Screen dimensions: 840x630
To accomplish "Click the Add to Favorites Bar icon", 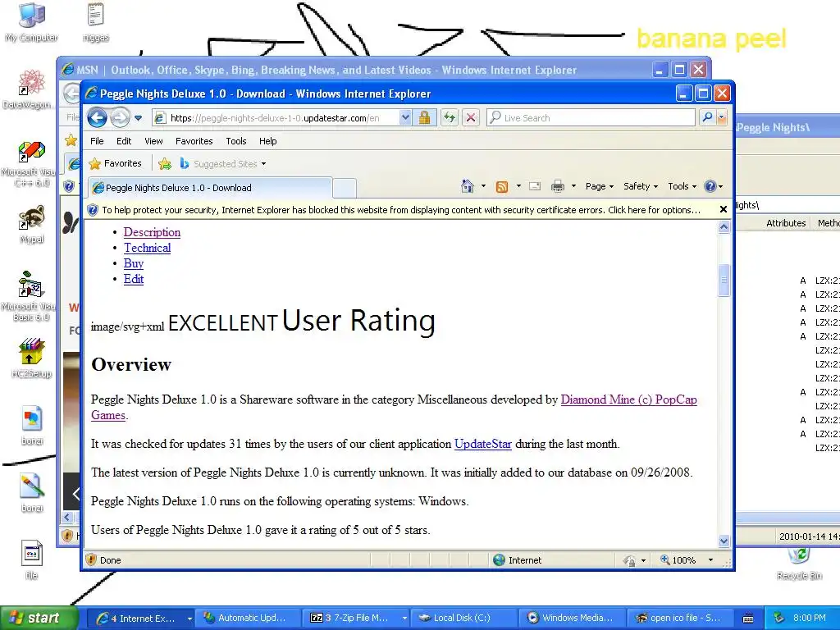I will pos(164,164).
